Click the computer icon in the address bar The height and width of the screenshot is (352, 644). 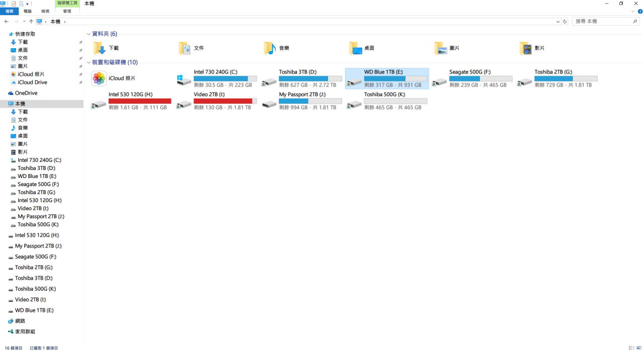pyautogui.click(x=39, y=22)
